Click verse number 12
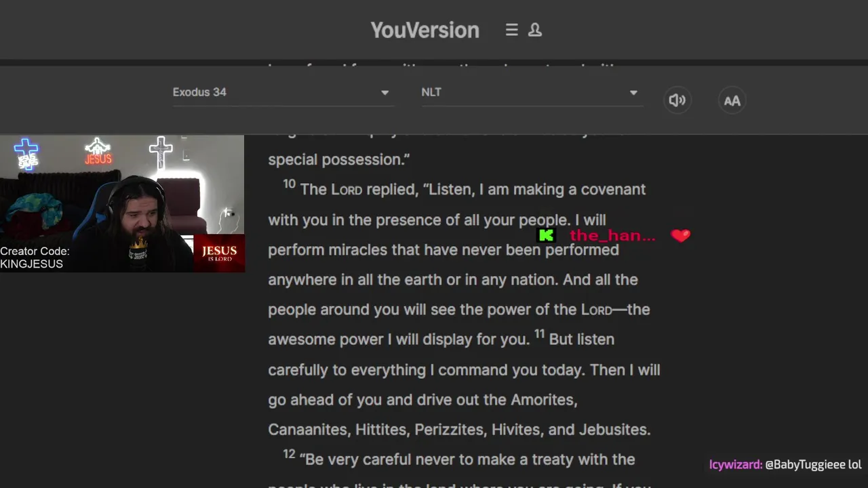Screen dimensions: 868x488 tap(290, 454)
